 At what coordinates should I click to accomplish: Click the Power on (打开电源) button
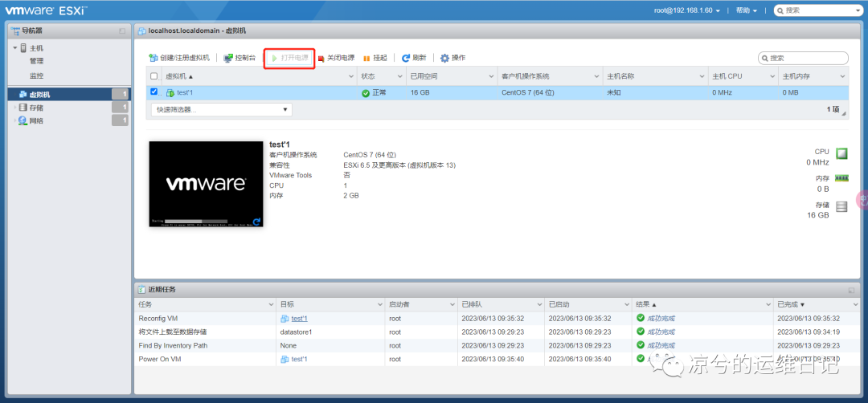289,58
